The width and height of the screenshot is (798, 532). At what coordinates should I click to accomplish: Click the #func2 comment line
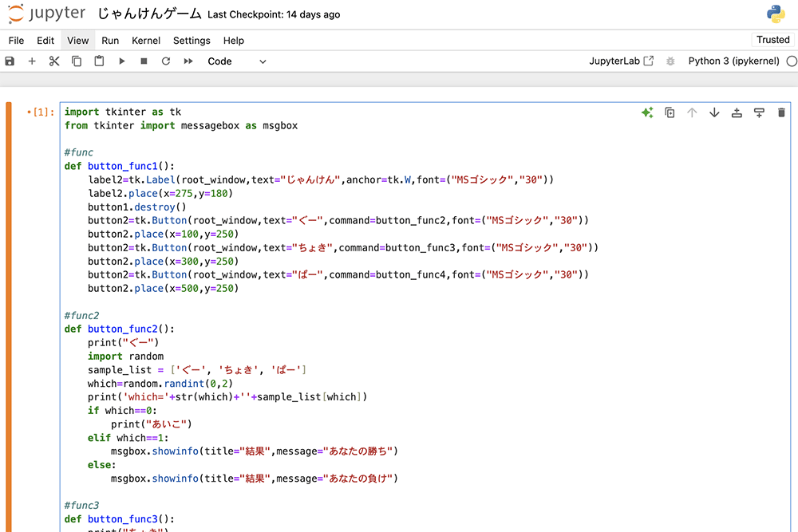pos(82,315)
